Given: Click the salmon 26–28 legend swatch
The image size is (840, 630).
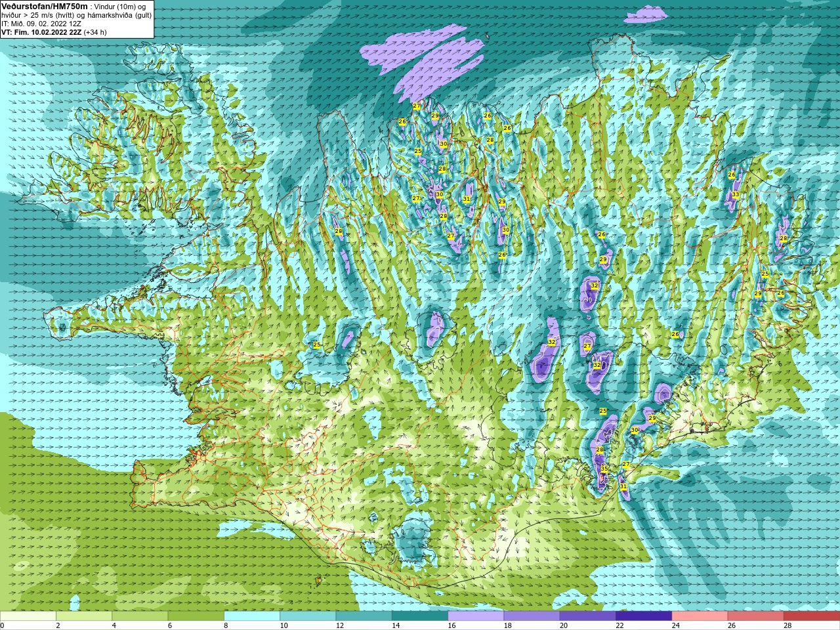Looking at the screenshot, I should 755,616.
